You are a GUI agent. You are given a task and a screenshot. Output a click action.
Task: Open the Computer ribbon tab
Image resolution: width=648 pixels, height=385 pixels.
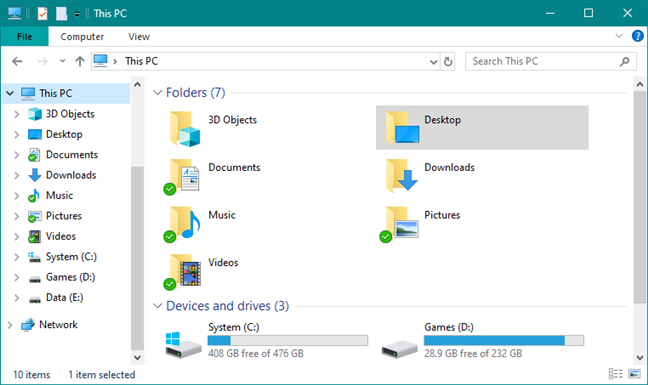pyautogui.click(x=82, y=37)
